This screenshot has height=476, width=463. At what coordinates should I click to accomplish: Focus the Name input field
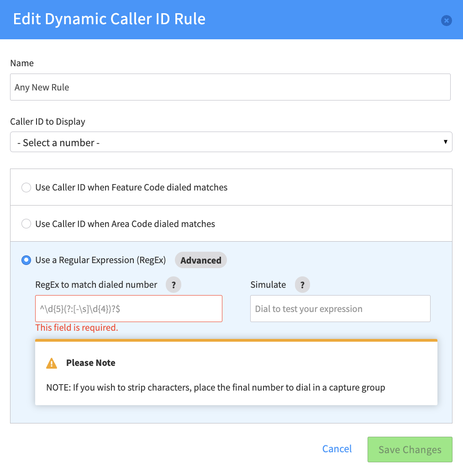230,87
